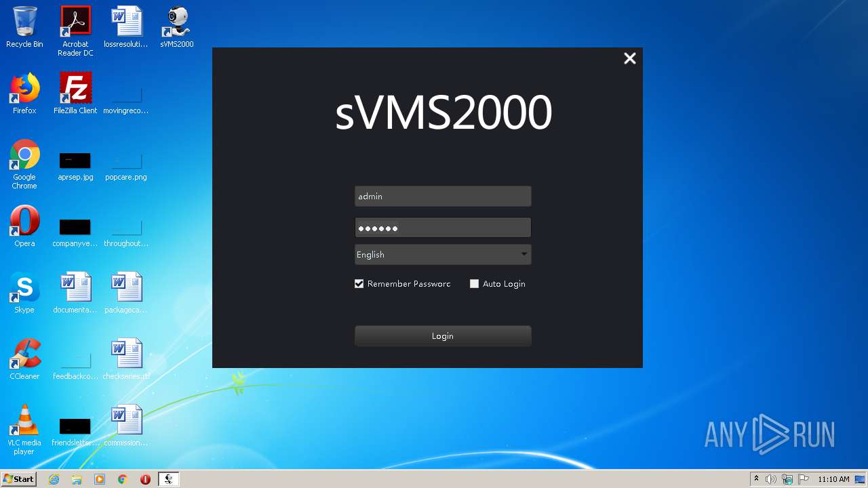The width and height of the screenshot is (868, 488).
Task: Open the network status tray icon
Action: 787,479
